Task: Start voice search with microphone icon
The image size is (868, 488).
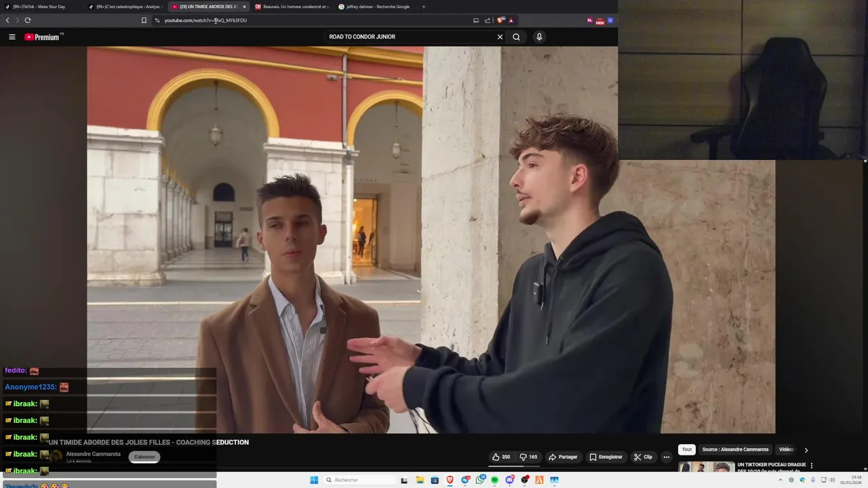Action: (x=539, y=37)
